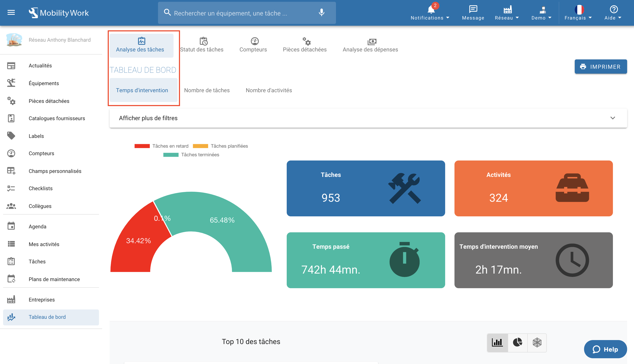
Task: Open the Réseau dropdown menu
Action: click(x=507, y=12)
